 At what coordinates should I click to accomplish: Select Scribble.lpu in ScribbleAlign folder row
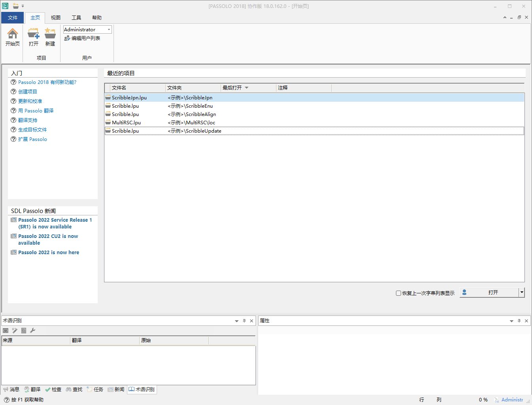point(314,114)
